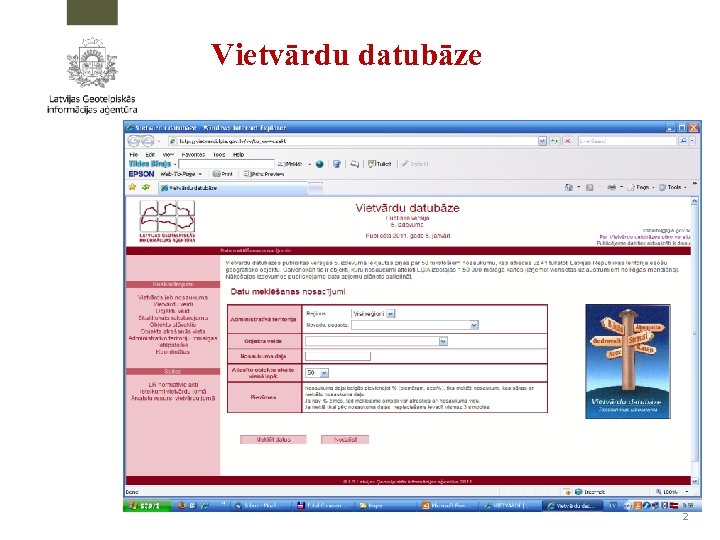
Task: Open the View menu
Action: pos(168,155)
